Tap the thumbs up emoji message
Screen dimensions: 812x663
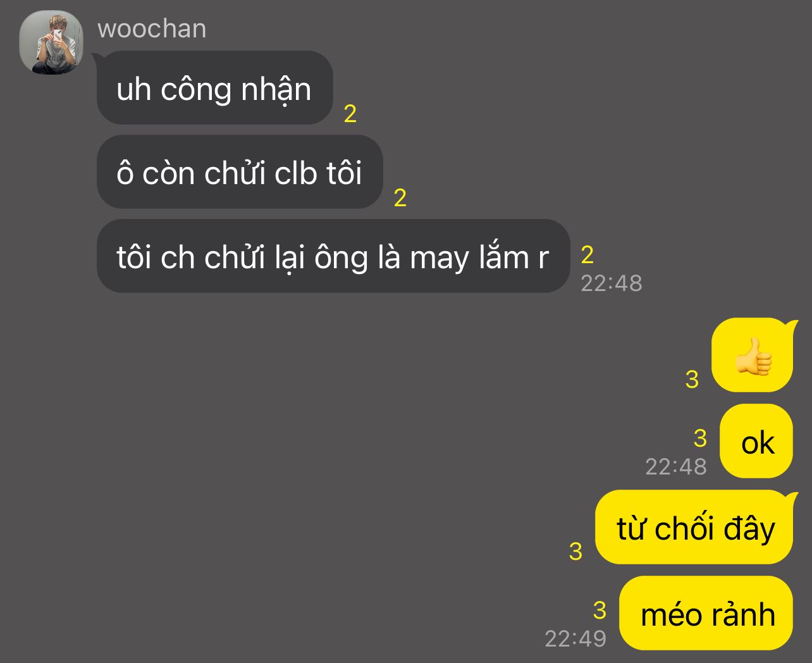tap(753, 355)
